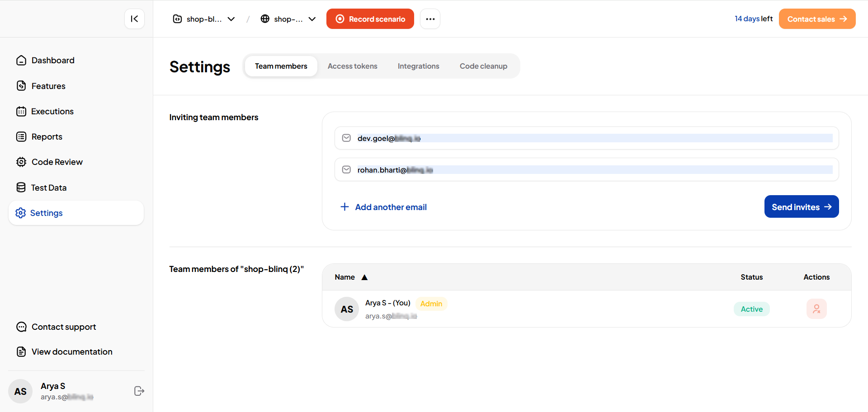Viewport: 868px width, 412px height.
Task: Sort members by Name column arrow
Action: coord(364,277)
